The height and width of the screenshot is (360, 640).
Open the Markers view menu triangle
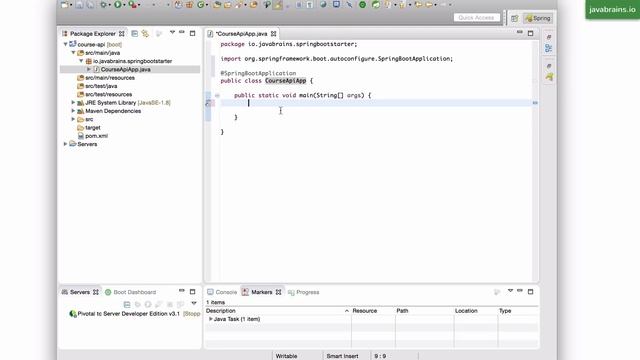[x=510, y=291]
